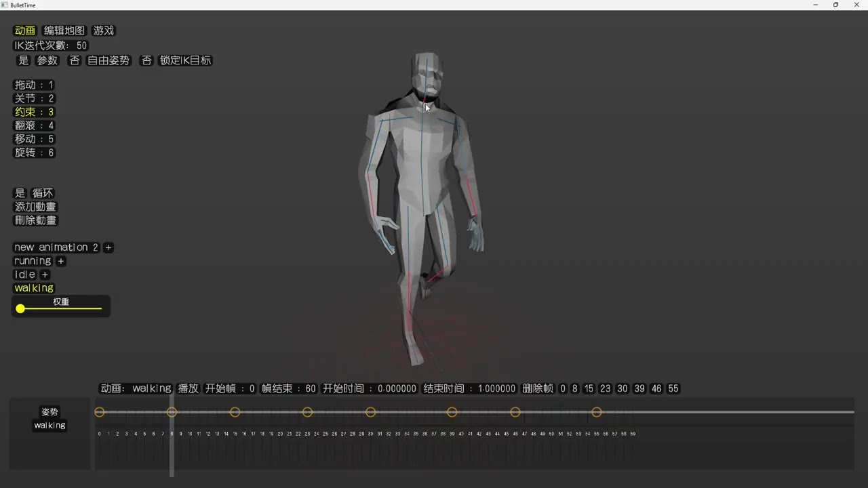Select the idle animation entry
Image resolution: width=868 pixels, height=488 pixels.
click(25, 274)
